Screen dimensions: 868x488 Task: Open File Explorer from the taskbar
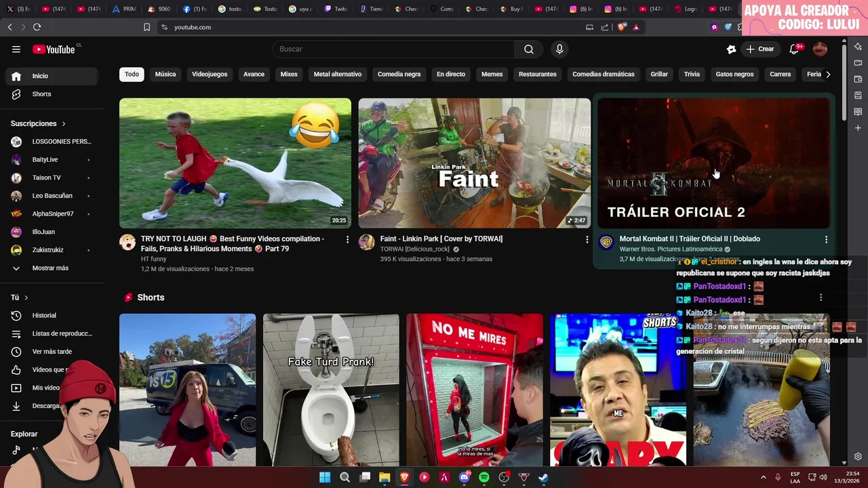pos(384,477)
